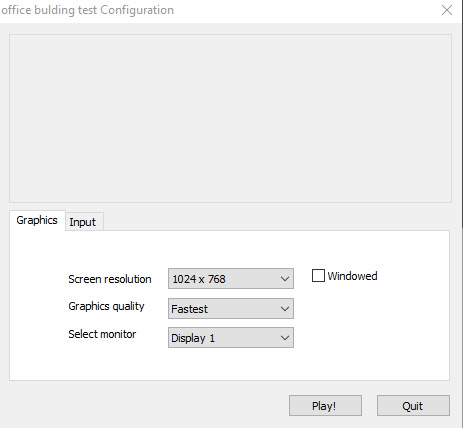The image size is (463, 428).
Task: Click the Fastest quality value text
Action: [189, 309]
